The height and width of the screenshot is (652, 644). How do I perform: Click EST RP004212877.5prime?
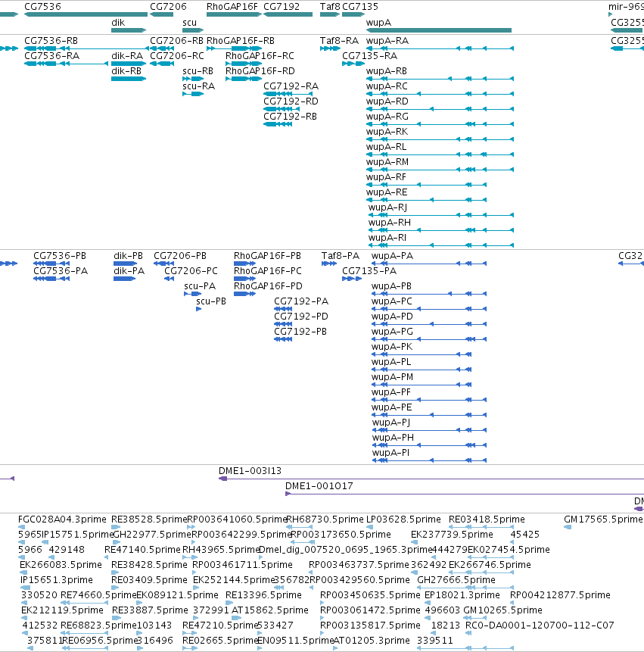(560, 595)
